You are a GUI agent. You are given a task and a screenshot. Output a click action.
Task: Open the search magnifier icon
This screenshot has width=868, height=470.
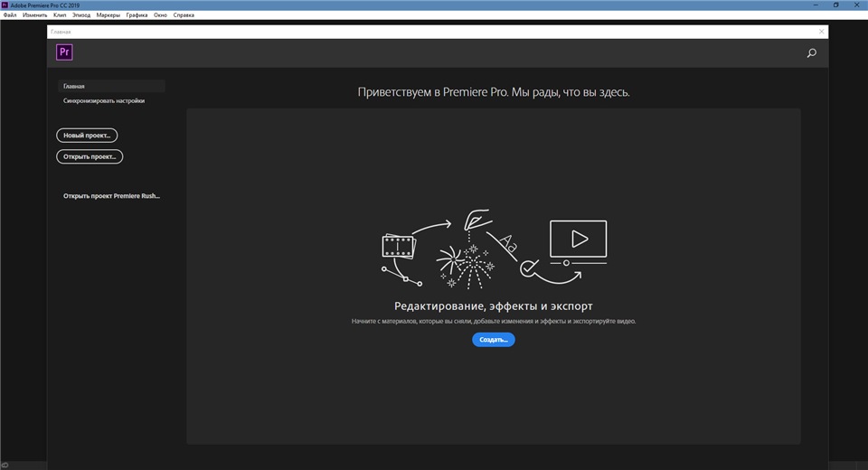pyautogui.click(x=812, y=53)
